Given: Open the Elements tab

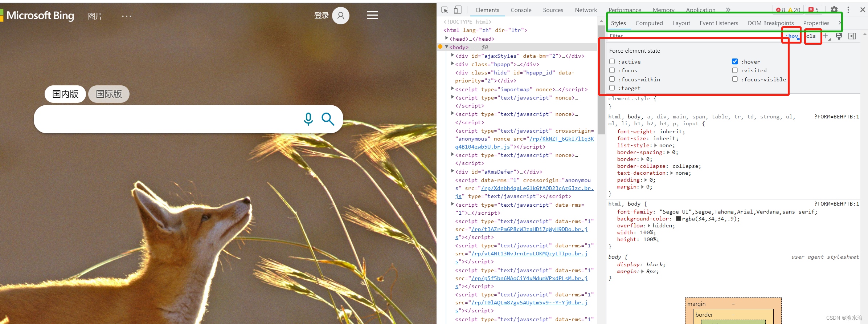Looking at the screenshot, I should [x=487, y=10].
